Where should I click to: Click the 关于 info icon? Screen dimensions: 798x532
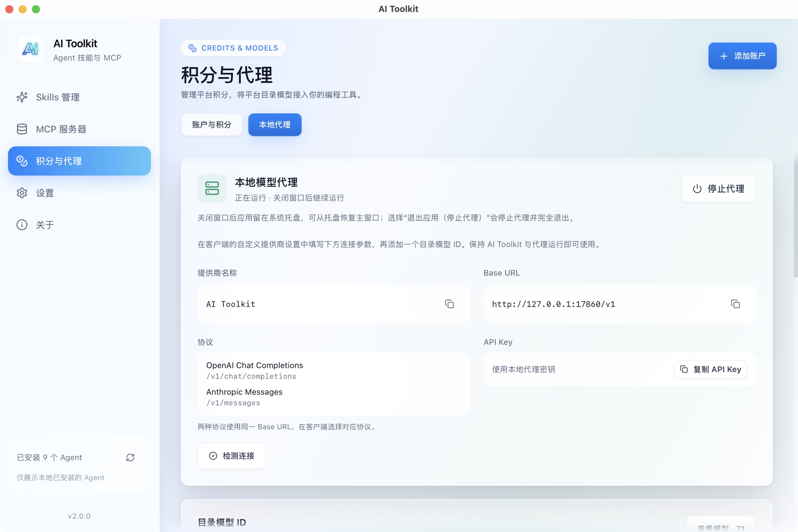point(22,225)
